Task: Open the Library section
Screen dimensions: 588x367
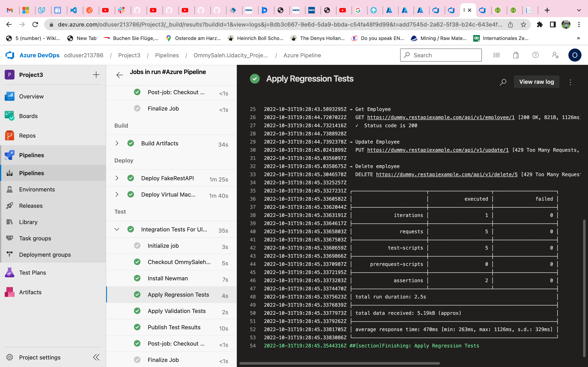Action: [28, 222]
